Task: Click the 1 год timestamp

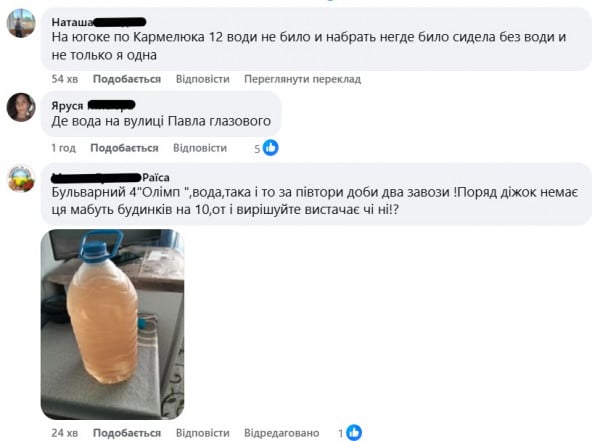Action: [64, 148]
